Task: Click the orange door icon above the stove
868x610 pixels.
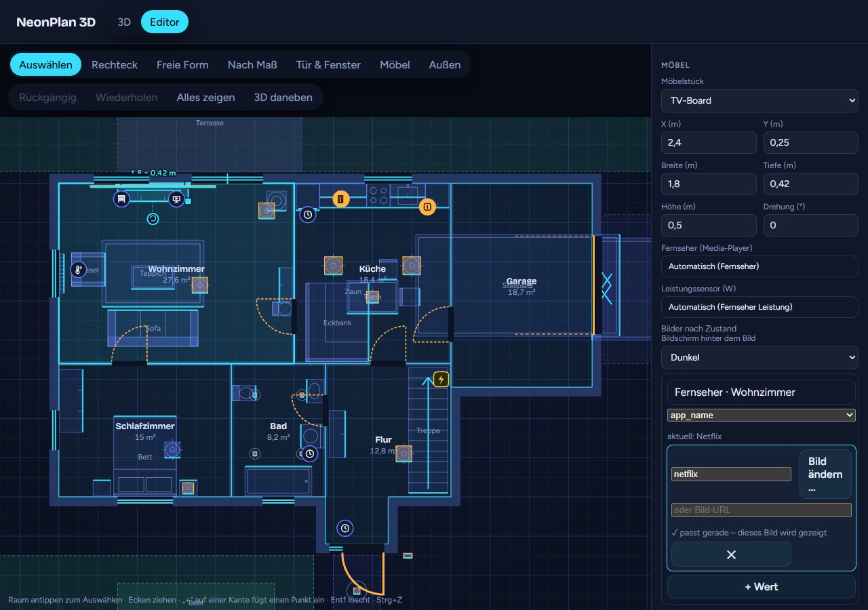Action: pyautogui.click(x=340, y=199)
